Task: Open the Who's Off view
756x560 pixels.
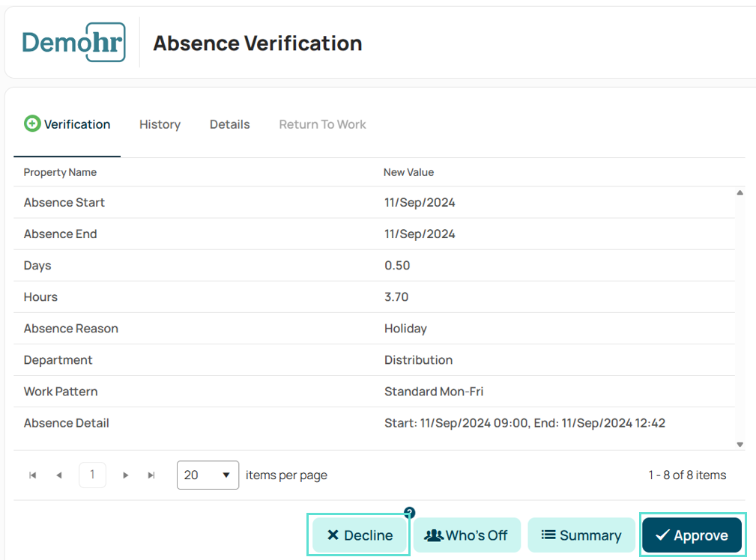Action: click(x=467, y=535)
